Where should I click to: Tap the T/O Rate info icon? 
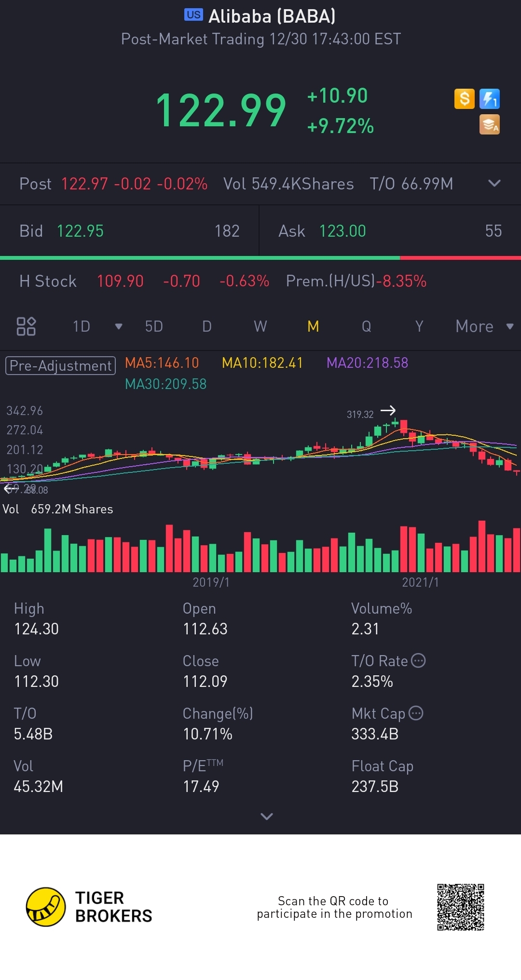pos(418,660)
